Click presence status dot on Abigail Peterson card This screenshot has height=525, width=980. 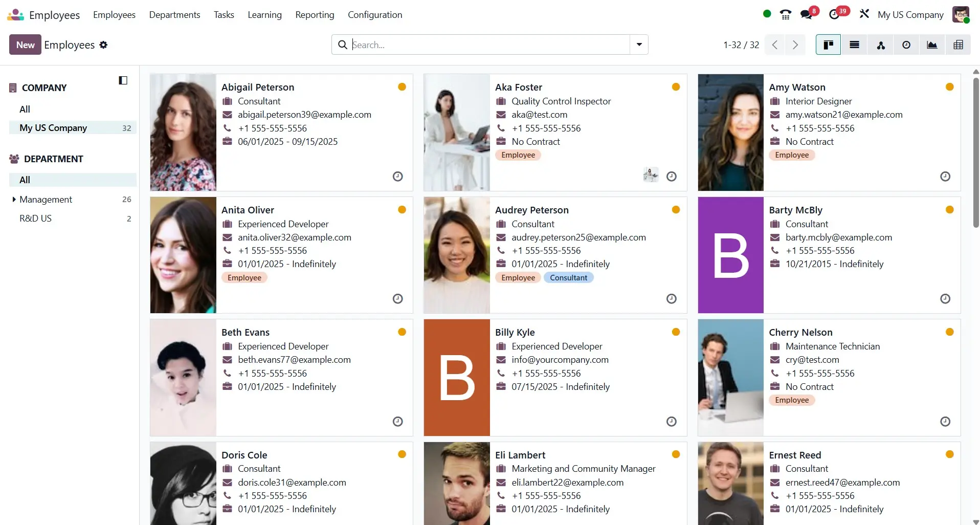tap(402, 87)
